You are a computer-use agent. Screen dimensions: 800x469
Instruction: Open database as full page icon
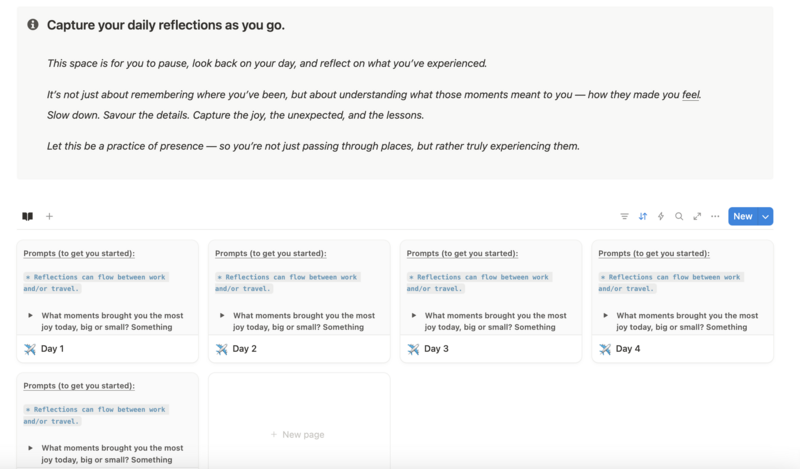[x=697, y=216]
